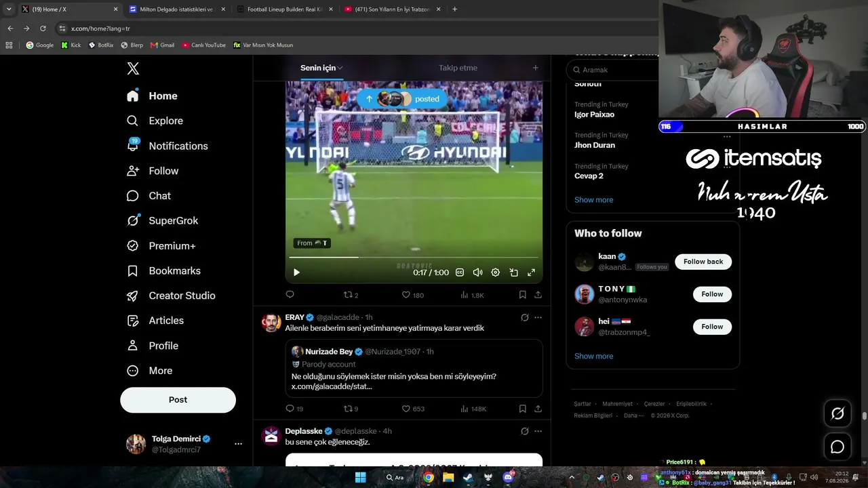The width and height of the screenshot is (868, 488).
Task: Open Discord from the Windows taskbar
Action: coord(508,477)
